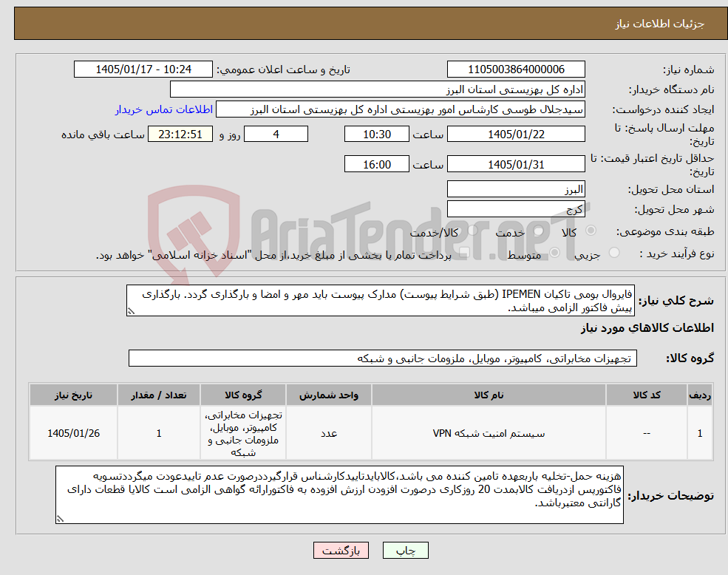Click the تعداد / مقدار column header
This screenshot has height=575, width=728.
159,395
